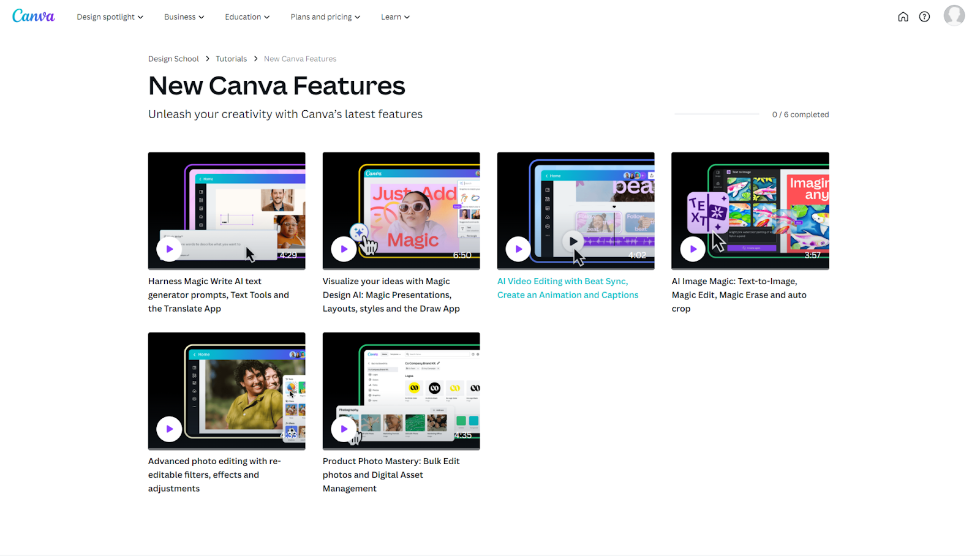Play the Visualize your ideas Magic Design video
Screen dimensions: 980x556
[x=344, y=249]
